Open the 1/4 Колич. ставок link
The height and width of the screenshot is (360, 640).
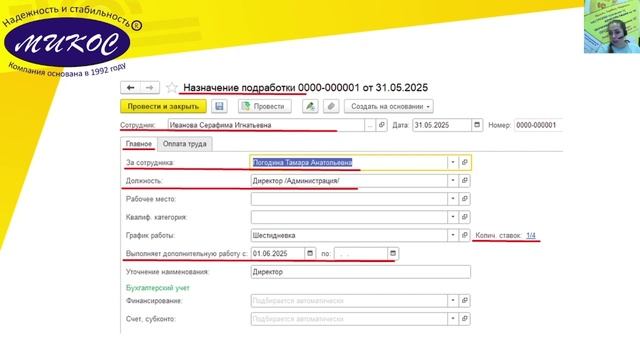point(531,236)
